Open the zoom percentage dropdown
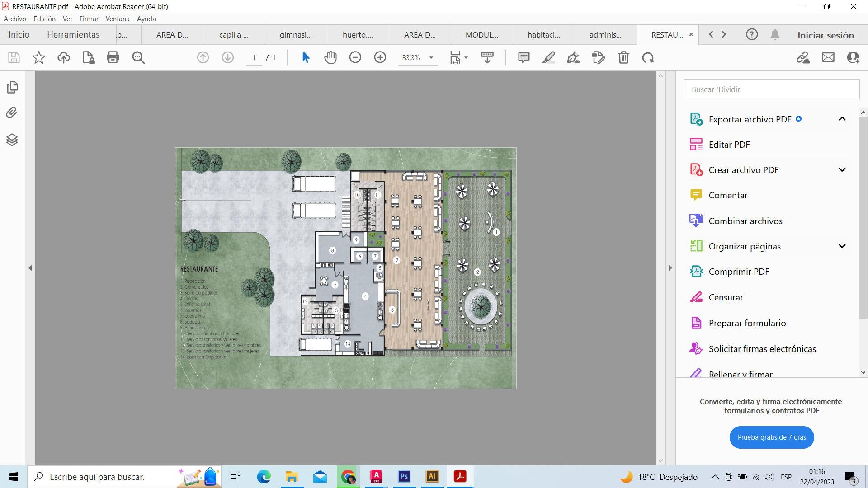The image size is (868, 488). 431,58
